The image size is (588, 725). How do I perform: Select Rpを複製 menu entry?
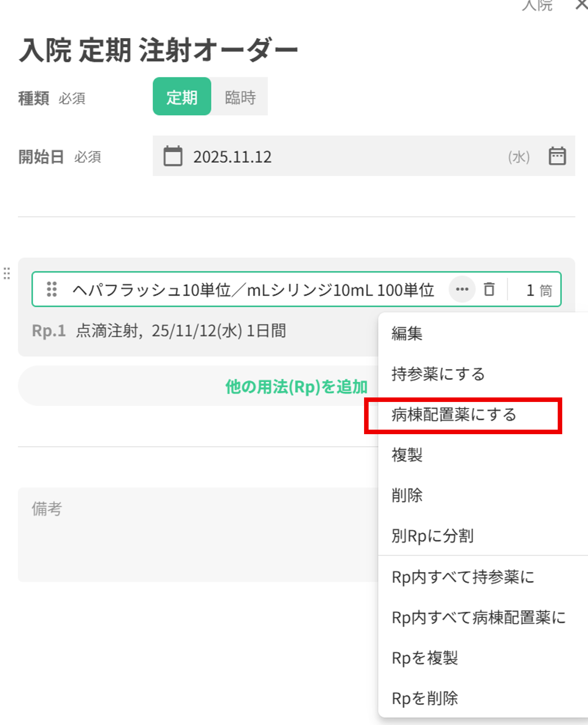(425, 658)
